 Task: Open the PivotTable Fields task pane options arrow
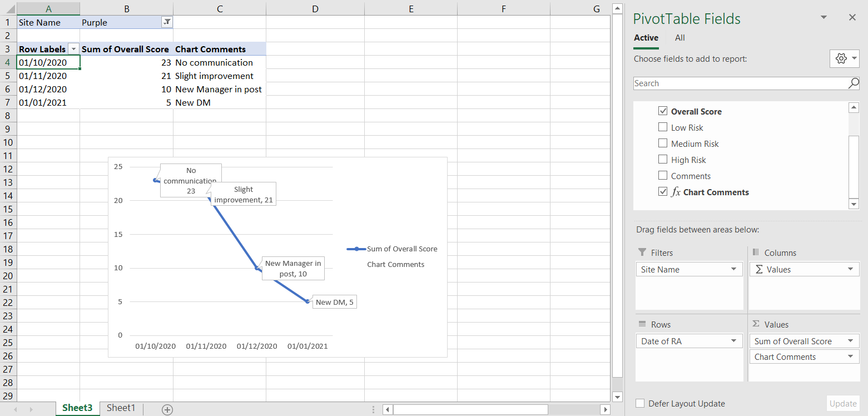click(x=824, y=18)
